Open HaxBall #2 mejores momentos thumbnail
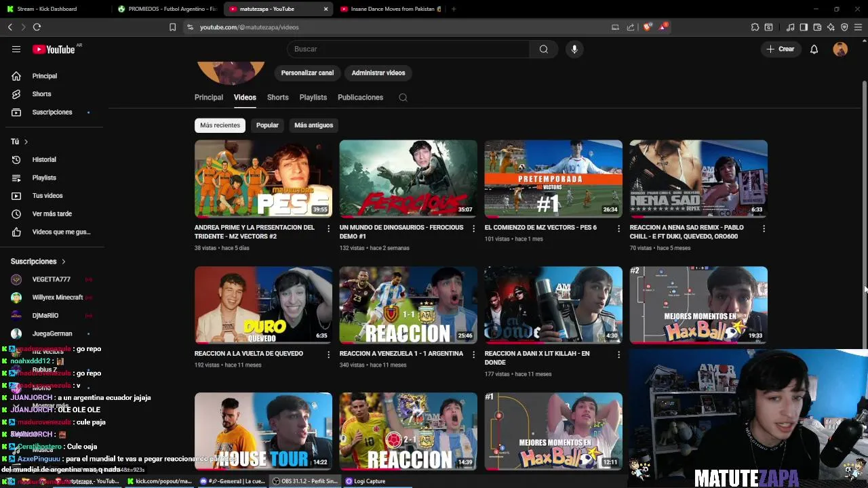This screenshot has height=488, width=868. pyautogui.click(x=698, y=305)
